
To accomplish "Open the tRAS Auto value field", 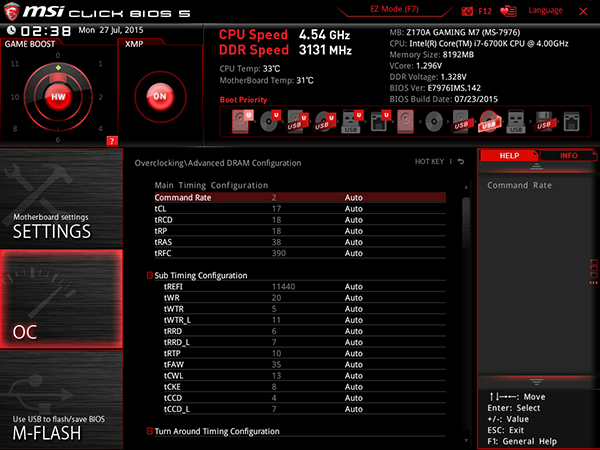I will (x=354, y=242).
